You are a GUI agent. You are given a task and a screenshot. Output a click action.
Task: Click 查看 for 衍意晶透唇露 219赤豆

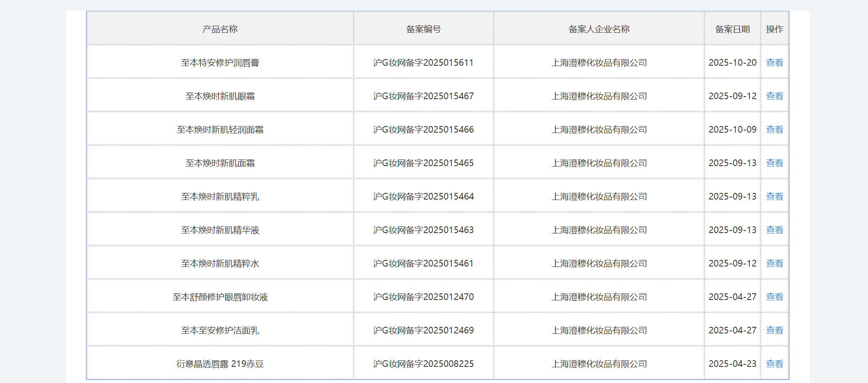click(774, 364)
